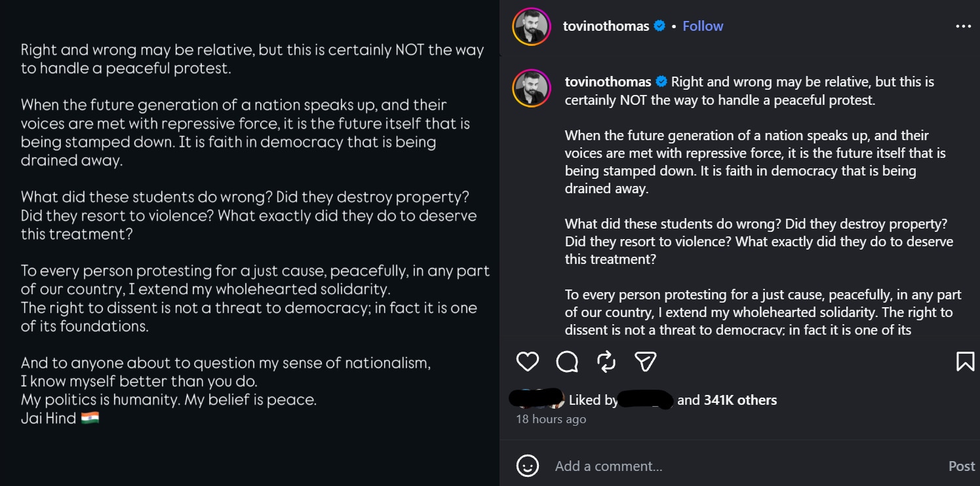Follow tovinothomas
This screenshot has height=486, width=980.
(x=703, y=26)
